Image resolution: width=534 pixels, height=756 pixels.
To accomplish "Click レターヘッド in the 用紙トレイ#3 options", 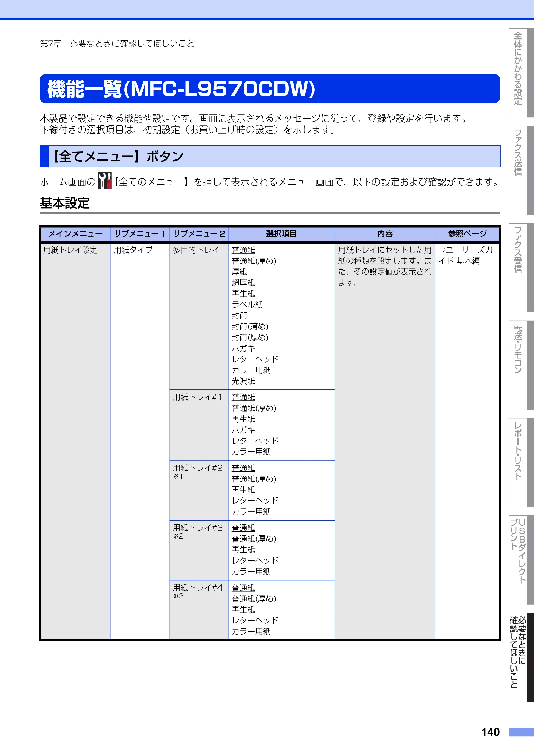I will click(x=255, y=560).
